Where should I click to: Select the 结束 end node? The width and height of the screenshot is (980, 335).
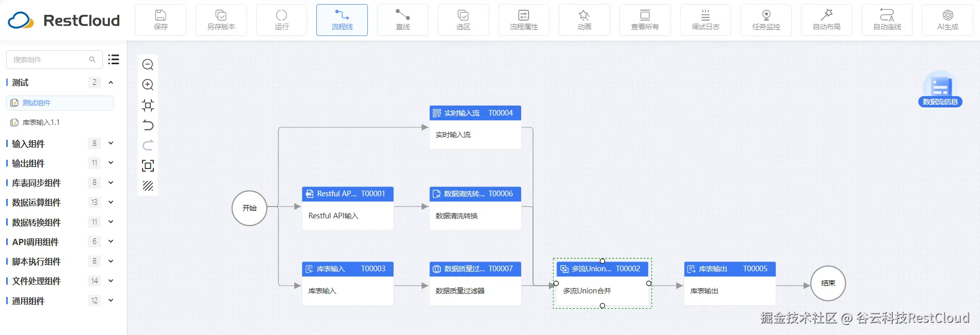(828, 283)
